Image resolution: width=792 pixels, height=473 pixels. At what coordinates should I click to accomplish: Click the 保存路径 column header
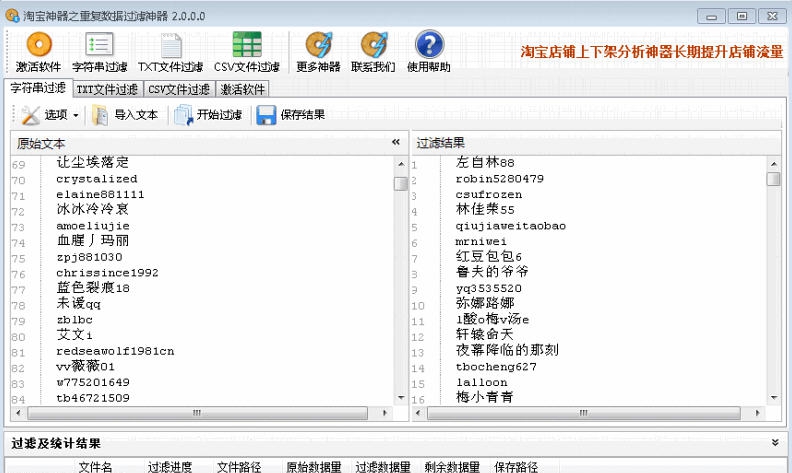[516, 466]
